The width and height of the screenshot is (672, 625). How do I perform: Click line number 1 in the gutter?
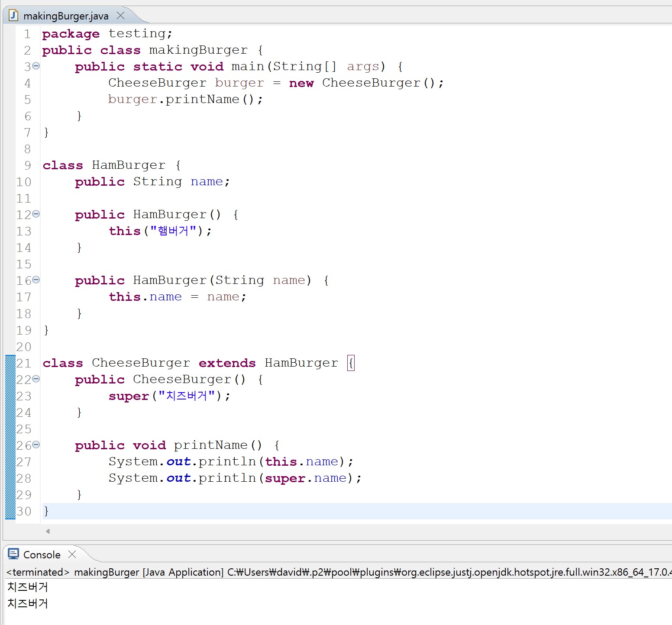click(x=27, y=34)
